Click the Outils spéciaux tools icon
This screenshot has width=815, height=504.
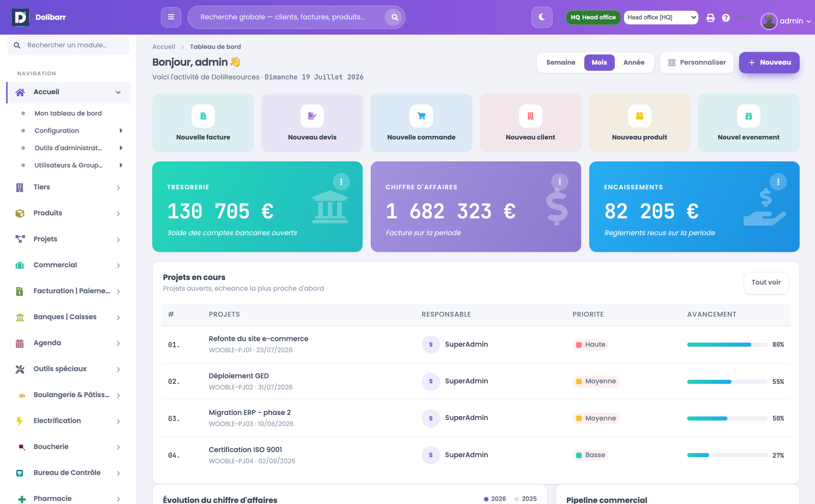(x=20, y=369)
